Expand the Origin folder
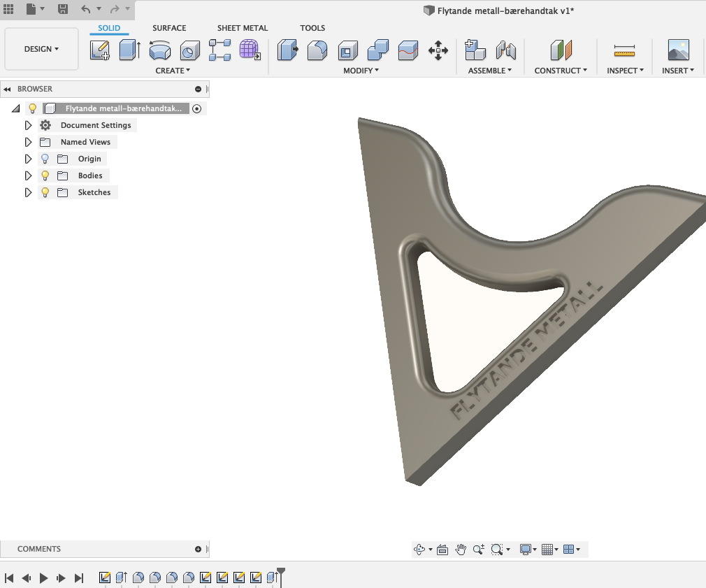The image size is (706, 588). 28,159
